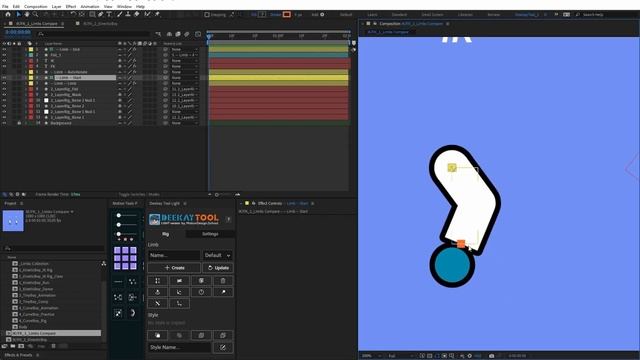Click the limb Name input field
The width and height of the screenshot is (640, 360).
[x=174, y=256]
